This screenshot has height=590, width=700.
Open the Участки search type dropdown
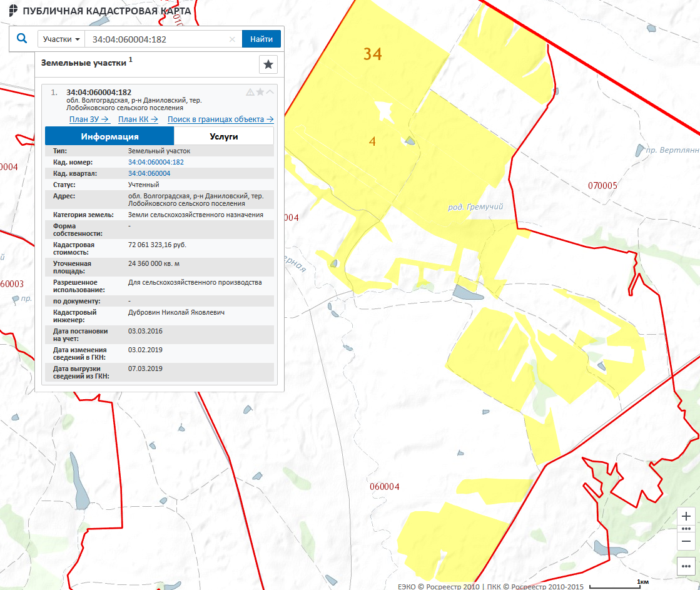61,39
